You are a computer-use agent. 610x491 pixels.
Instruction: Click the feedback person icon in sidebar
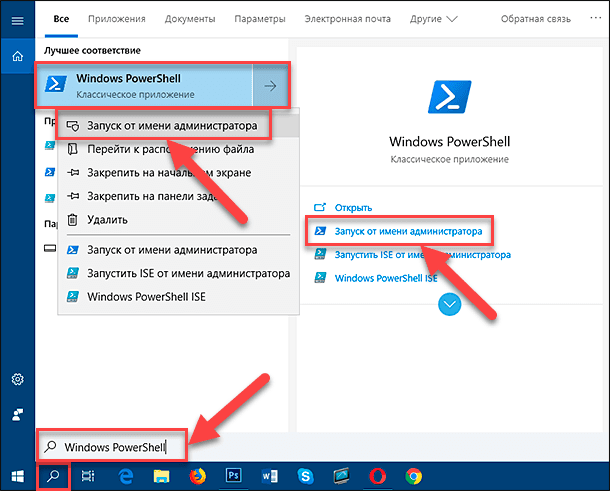18,415
